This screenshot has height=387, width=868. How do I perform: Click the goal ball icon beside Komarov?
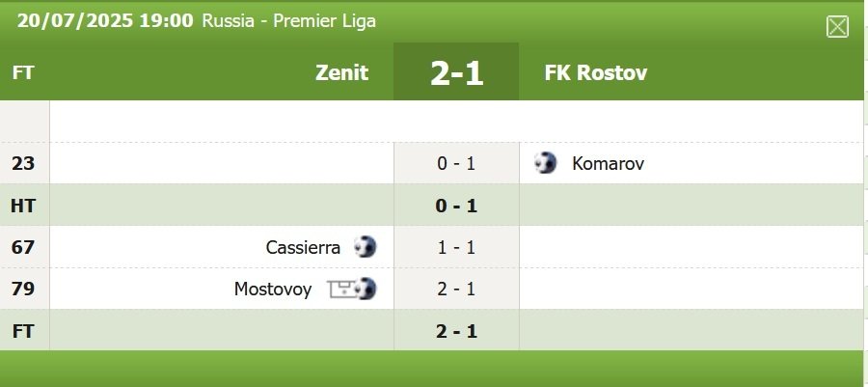(x=546, y=163)
